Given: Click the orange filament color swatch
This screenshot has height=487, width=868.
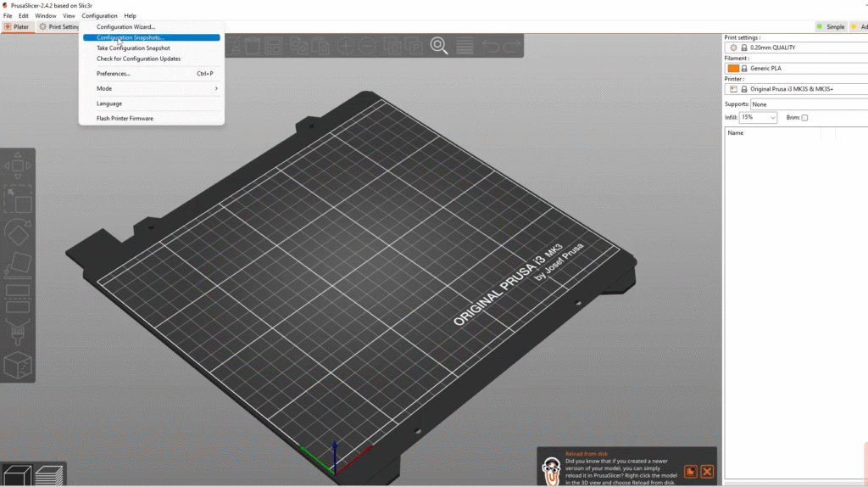Looking at the screenshot, I should click(x=733, y=68).
